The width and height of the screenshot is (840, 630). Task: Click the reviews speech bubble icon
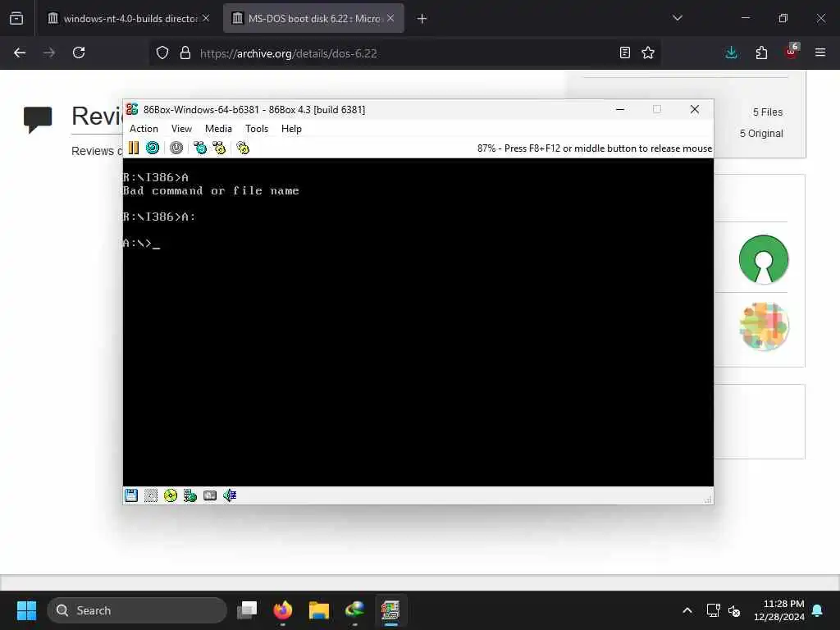coord(38,119)
